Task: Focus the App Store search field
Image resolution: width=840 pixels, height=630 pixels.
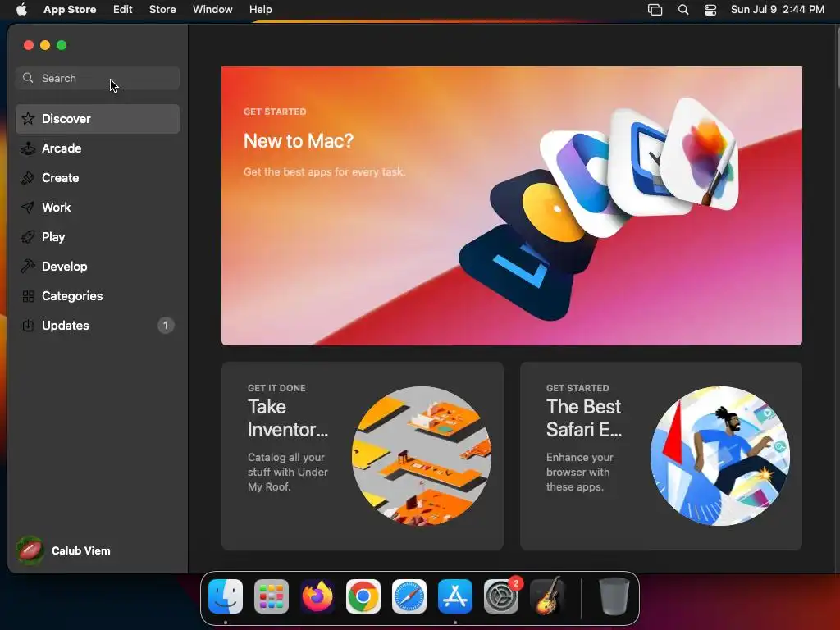Action: coord(98,78)
